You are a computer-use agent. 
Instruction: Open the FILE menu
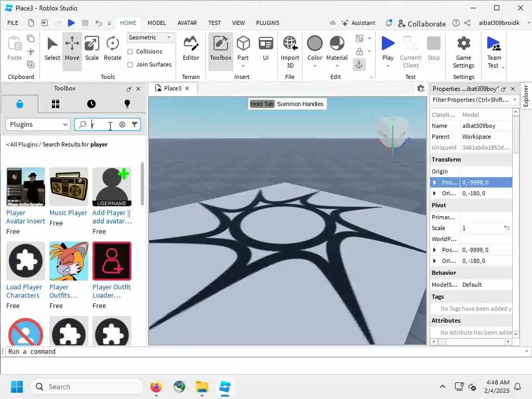tap(13, 23)
